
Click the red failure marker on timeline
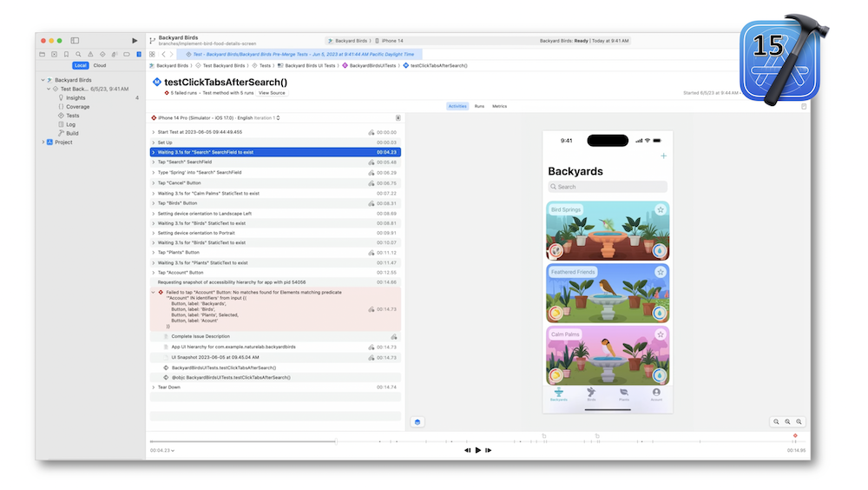[795, 436]
